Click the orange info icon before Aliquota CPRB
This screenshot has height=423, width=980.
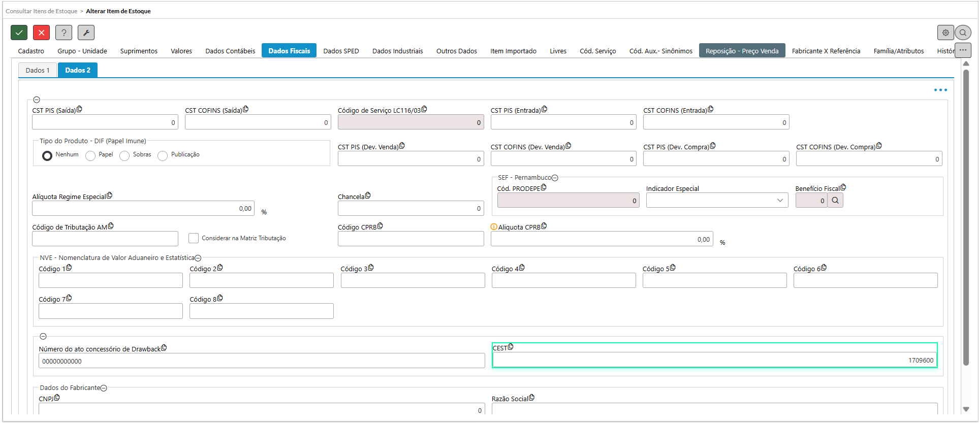tap(494, 227)
